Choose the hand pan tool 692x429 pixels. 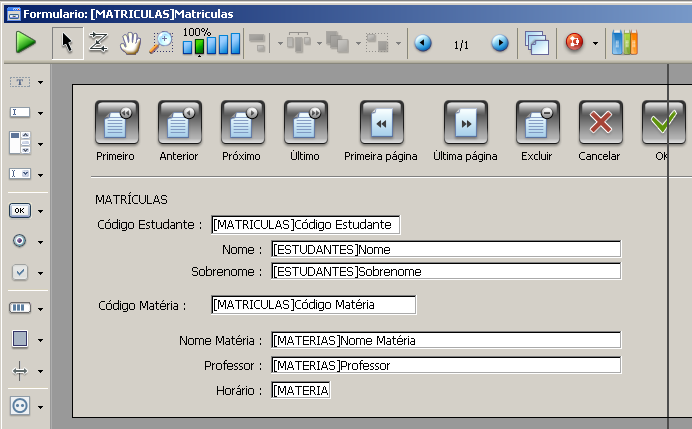click(130, 43)
